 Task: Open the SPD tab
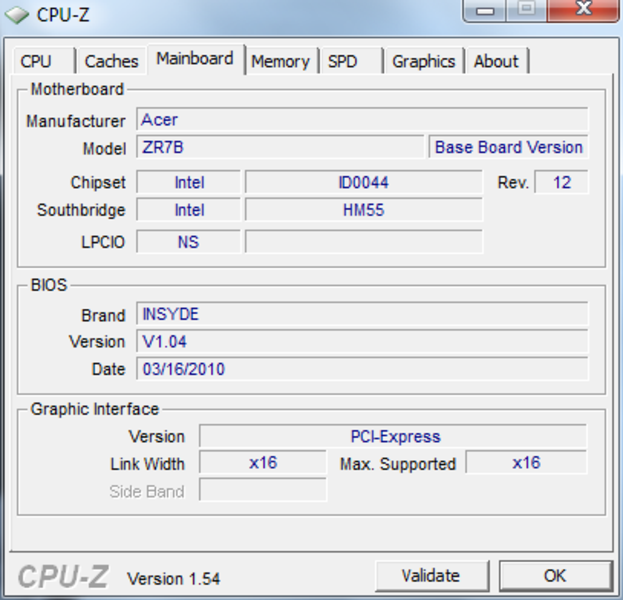[x=351, y=61]
